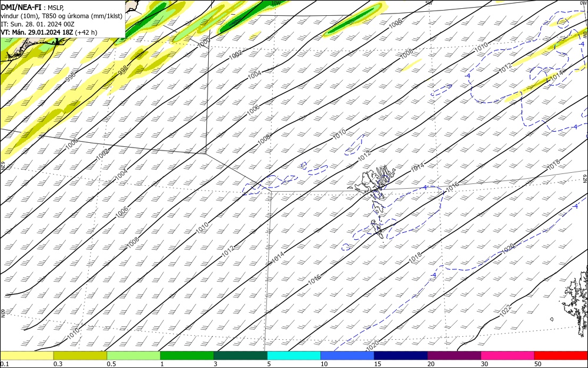
Task: Click the '15' legend value label
Action: pos(377,364)
